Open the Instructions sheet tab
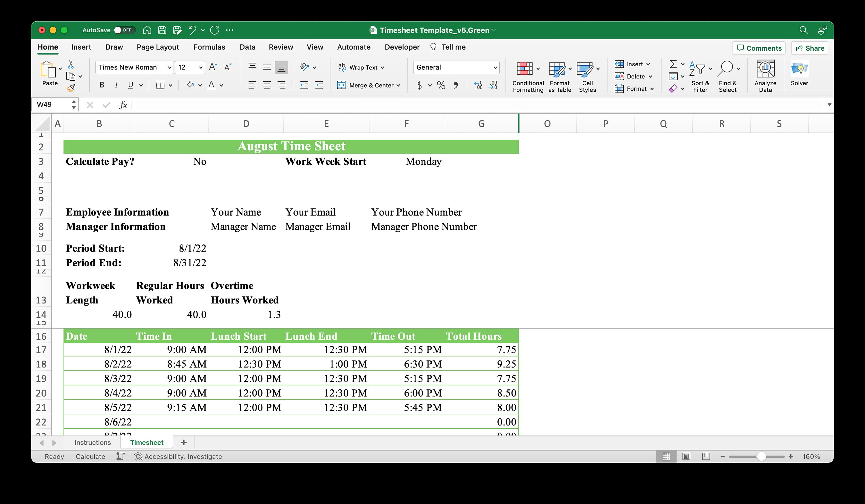Screen dimensions: 865x504 coord(92,442)
